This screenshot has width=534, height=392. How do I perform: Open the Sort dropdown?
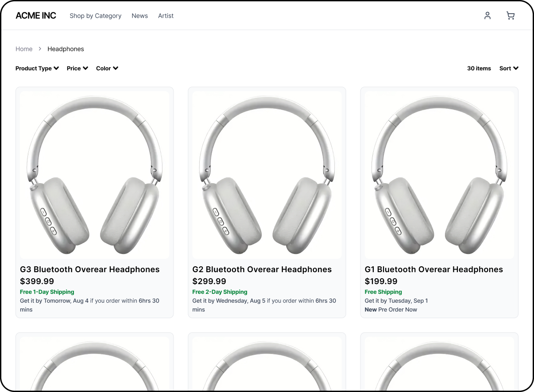click(x=509, y=68)
